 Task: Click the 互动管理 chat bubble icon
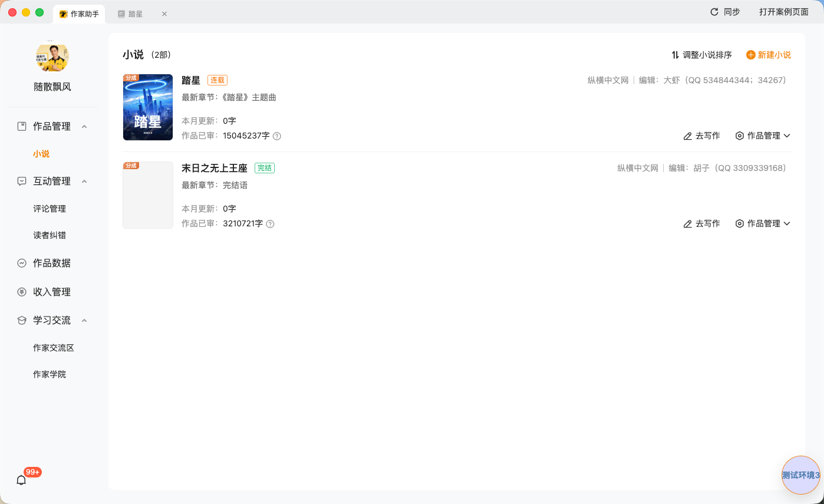[x=22, y=181]
